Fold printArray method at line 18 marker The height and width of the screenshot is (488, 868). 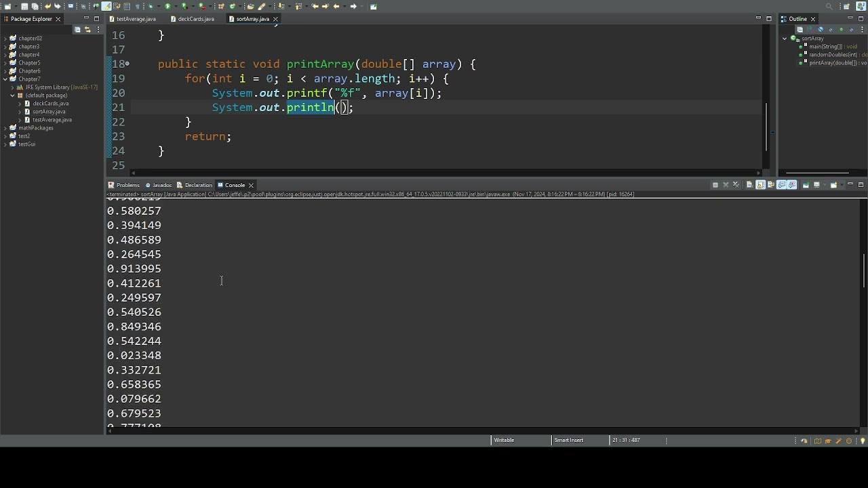[x=127, y=64]
